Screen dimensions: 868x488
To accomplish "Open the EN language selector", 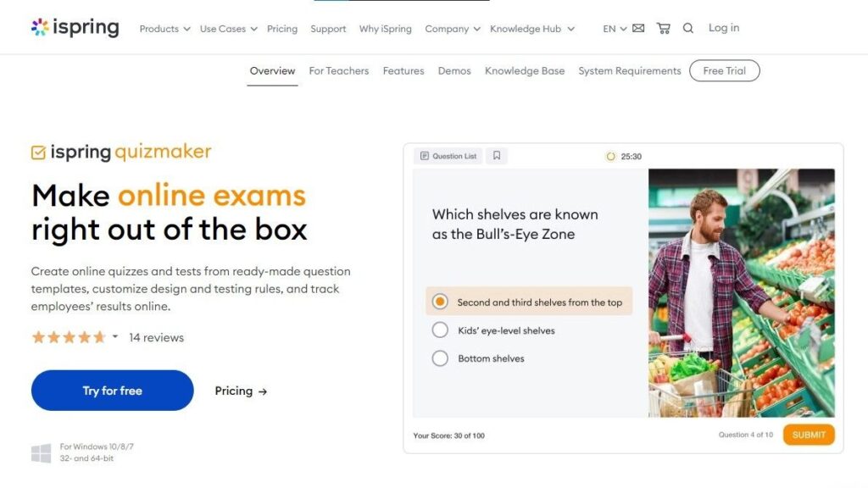I will [x=615, y=29].
